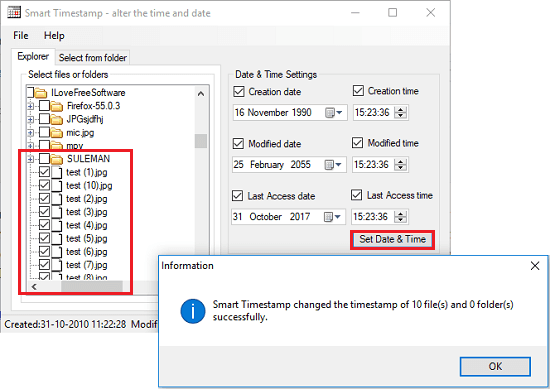Toggle the Creation date checkbox
The width and height of the screenshot is (550, 389).
tap(239, 92)
